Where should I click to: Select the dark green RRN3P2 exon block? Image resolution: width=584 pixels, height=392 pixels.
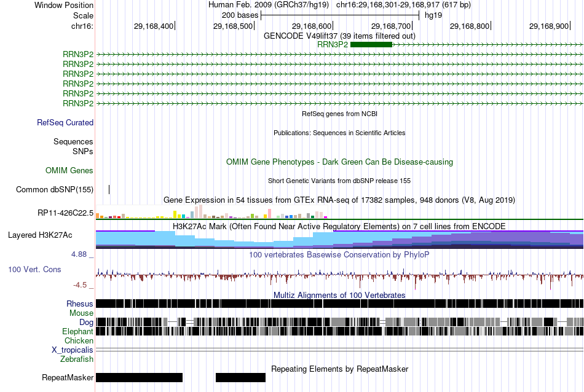[371, 45]
